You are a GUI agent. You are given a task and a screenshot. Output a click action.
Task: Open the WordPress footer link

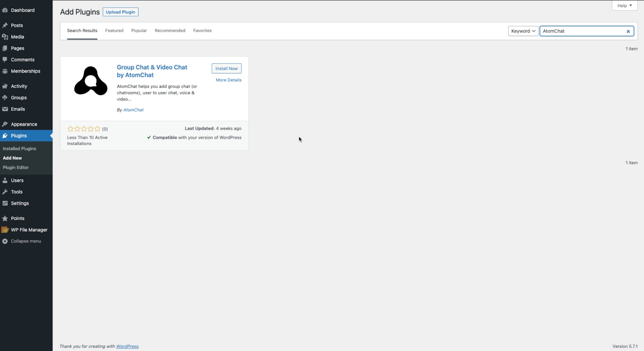pyautogui.click(x=127, y=346)
